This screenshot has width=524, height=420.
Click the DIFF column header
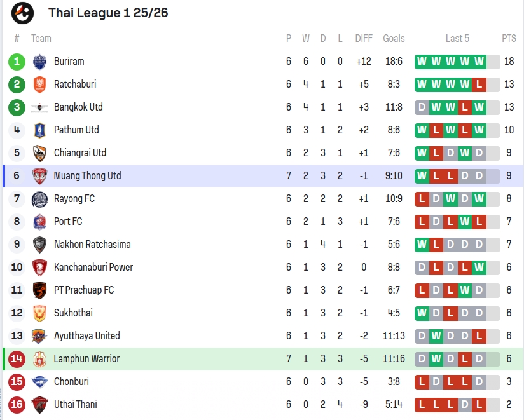[x=364, y=39]
